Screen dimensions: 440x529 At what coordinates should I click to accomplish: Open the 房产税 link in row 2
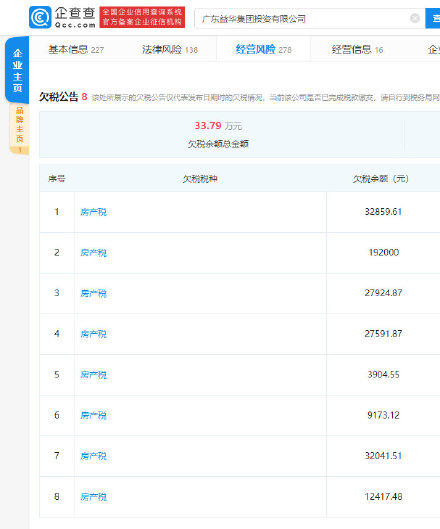point(93,253)
